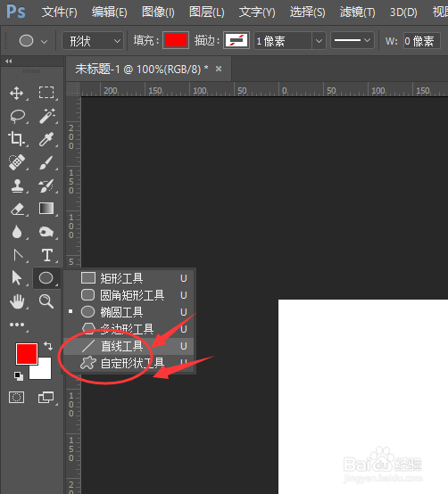Viewport: 448px width, 494px height.
Task: Select the Move tool
Action: click(17, 94)
